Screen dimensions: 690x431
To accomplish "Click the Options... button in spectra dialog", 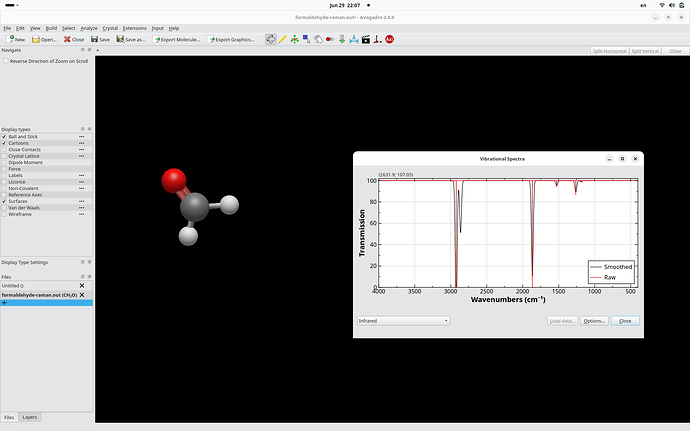I will 594,321.
